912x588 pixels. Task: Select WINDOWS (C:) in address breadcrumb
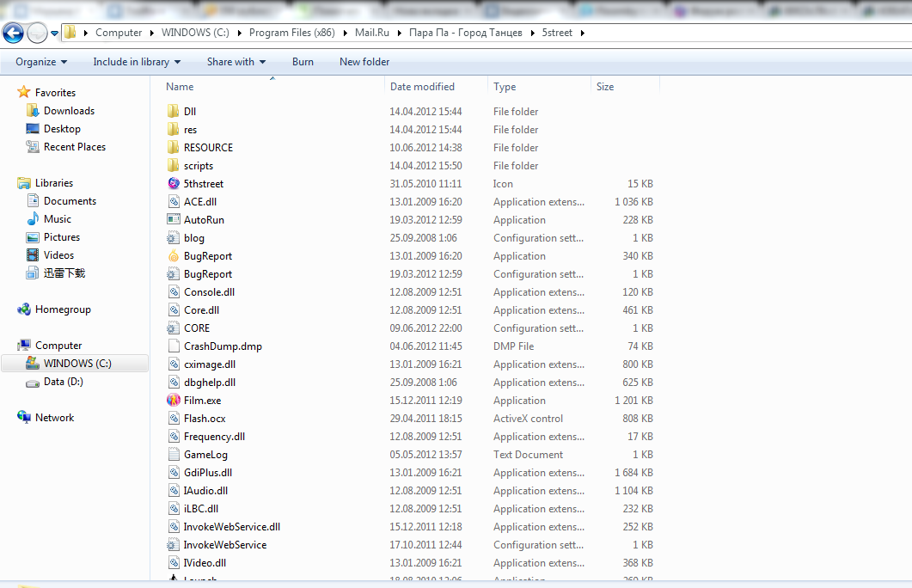point(195,33)
